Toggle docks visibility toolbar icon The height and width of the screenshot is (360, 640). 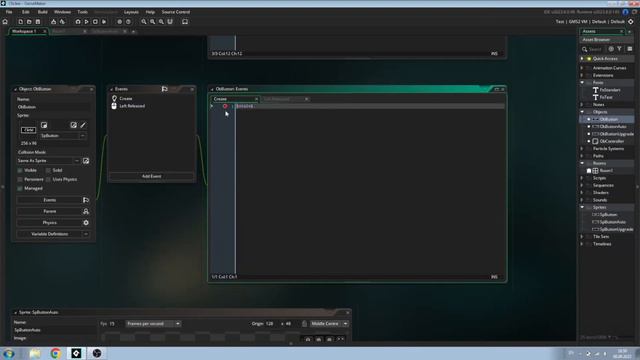pos(185,22)
